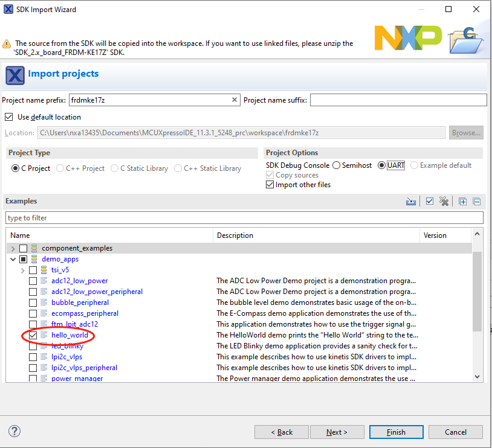
Task: Clear the project name prefix with X
Action: click(x=235, y=100)
